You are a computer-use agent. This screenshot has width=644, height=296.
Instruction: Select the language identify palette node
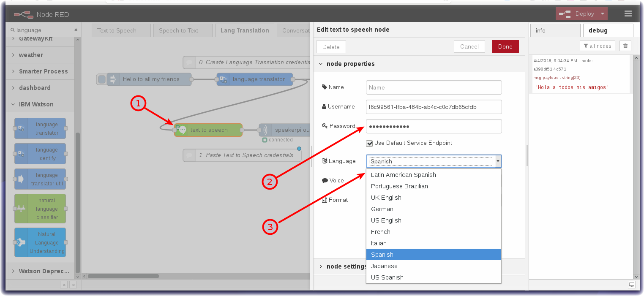pyautogui.click(x=40, y=154)
